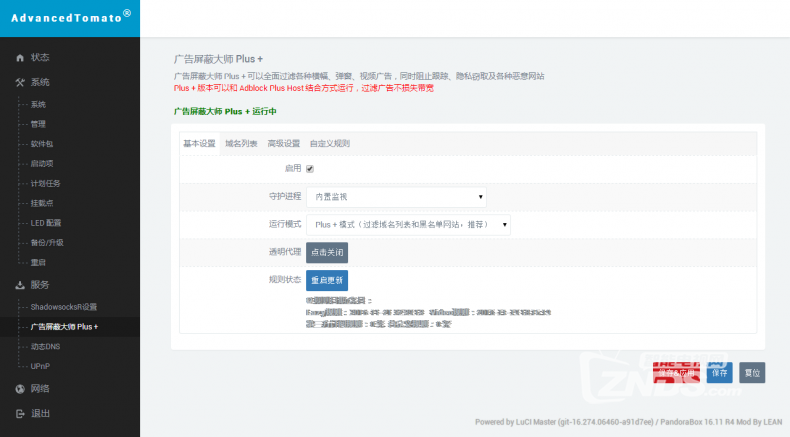
Task: Click the 复位 reset button
Action: [752, 373]
